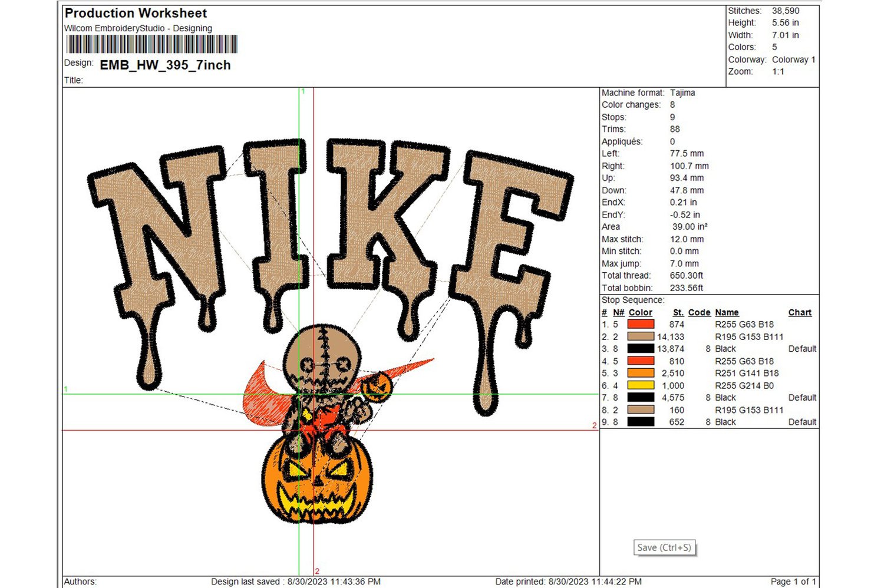Click the max stitch value '12.0 mm'
This screenshot has width=884, height=588.
pos(687,239)
